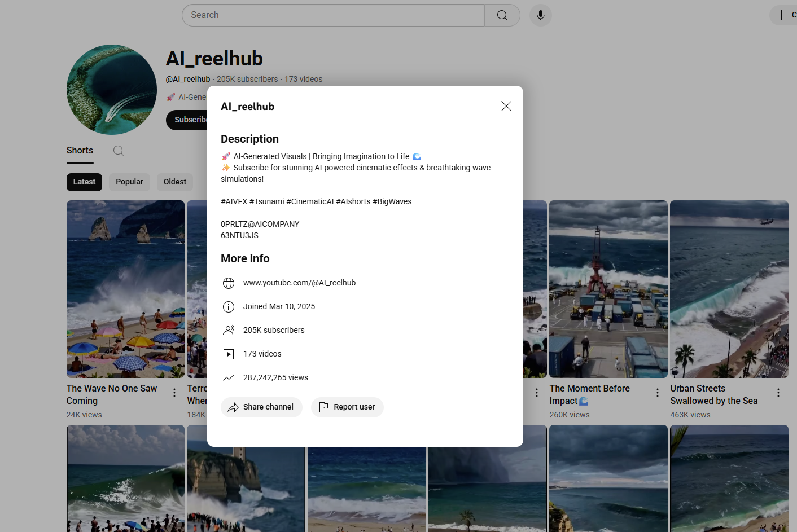This screenshot has height=532, width=797.
Task: Click in the Search input field
Action: pos(333,15)
